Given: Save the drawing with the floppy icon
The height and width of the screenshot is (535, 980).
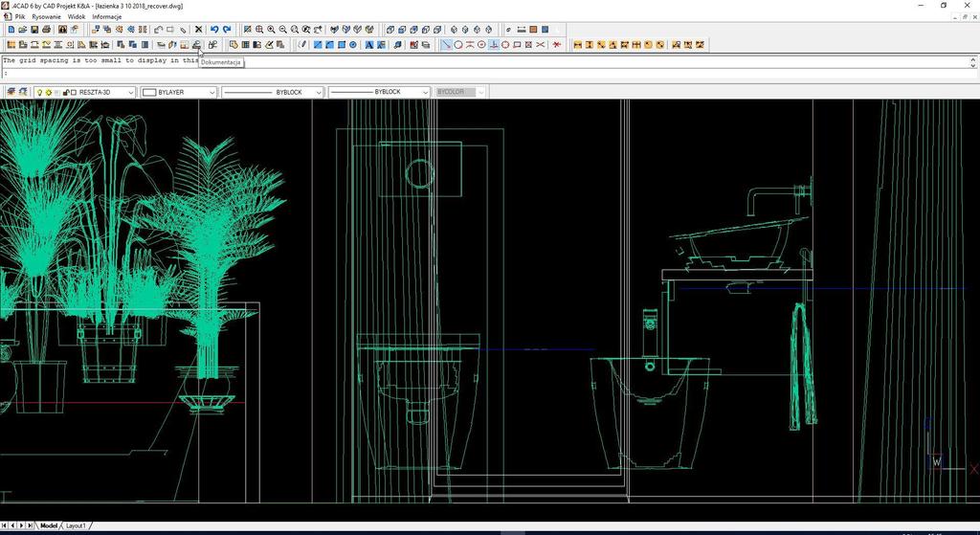Looking at the screenshot, I should pyautogui.click(x=34, y=30).
